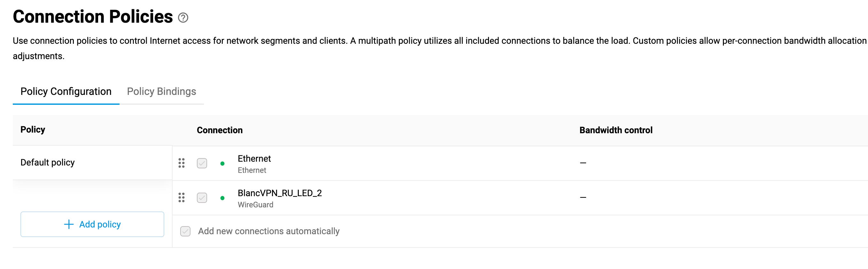Select the Default policy entry
This screenshot has height=269, width=868.
pos(48,163)
